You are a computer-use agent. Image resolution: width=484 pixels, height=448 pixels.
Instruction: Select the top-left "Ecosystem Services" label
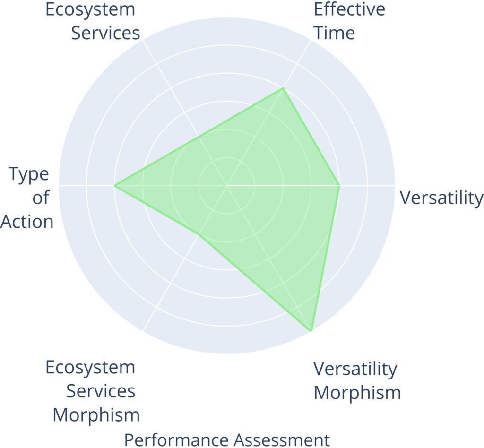tap(93, 21)
